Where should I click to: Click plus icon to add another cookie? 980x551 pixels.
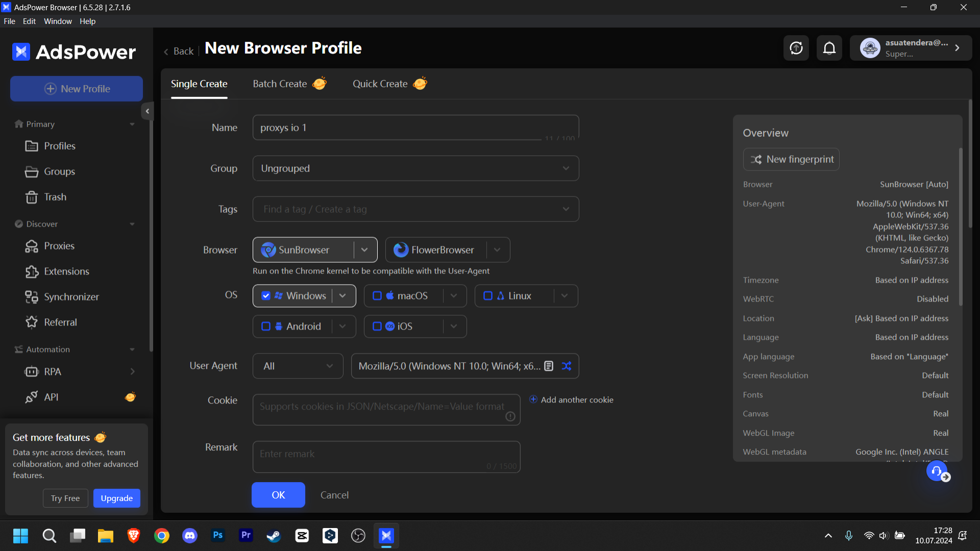(x=533, y=399)
